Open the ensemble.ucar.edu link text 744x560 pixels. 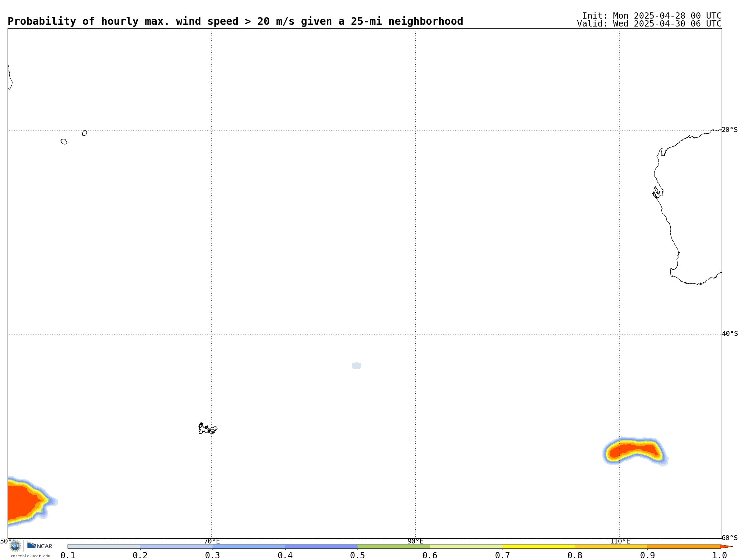click(x=31, y=556)
